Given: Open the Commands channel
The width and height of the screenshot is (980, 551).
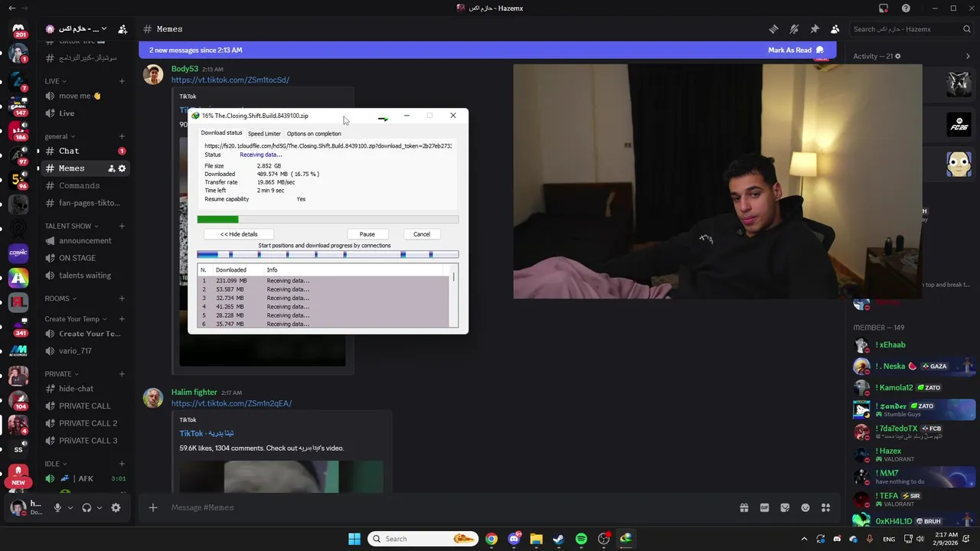Looking at the screenshot, I should coord(85,185).
